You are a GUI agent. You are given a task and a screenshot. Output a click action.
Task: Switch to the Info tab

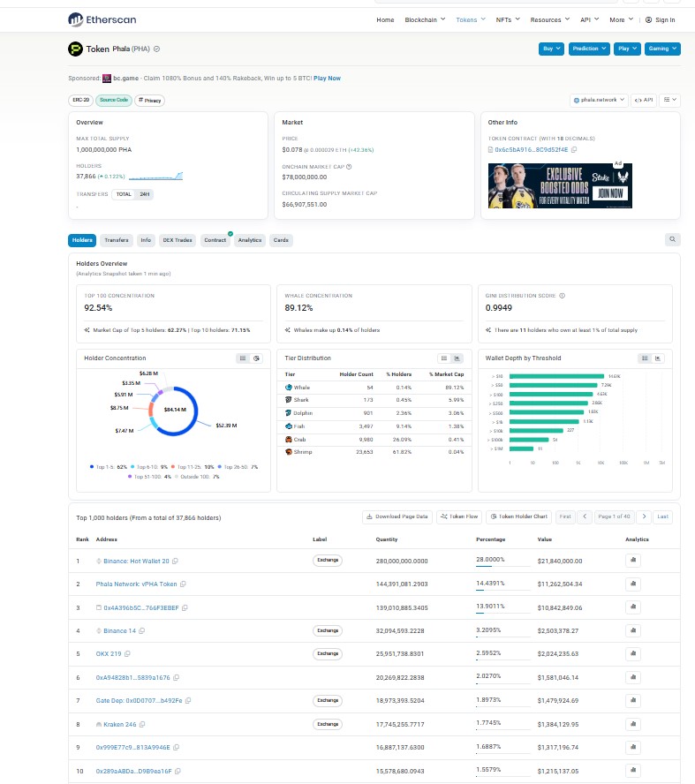pos(146,240)
